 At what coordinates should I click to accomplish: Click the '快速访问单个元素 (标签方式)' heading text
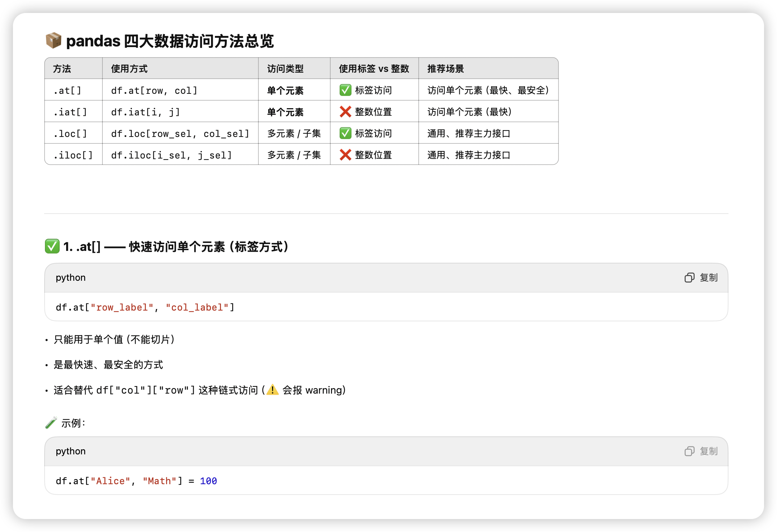(209, 247)
